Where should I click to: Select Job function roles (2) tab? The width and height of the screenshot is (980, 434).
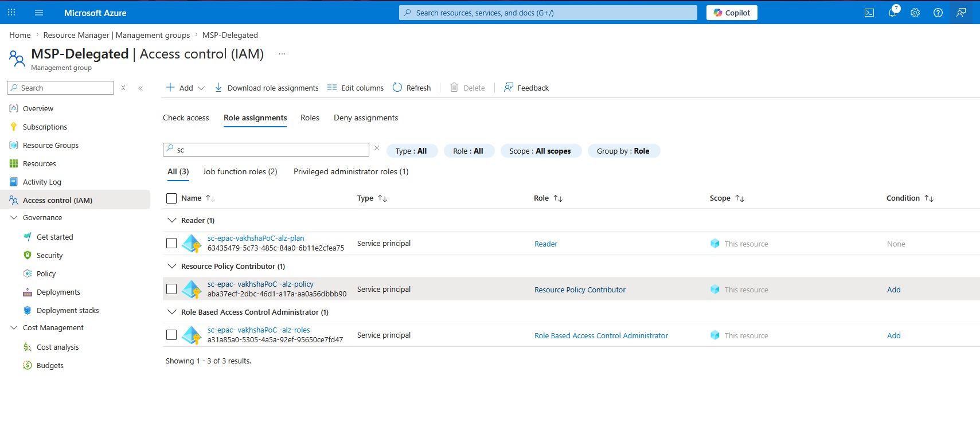pyautogui.click(x=240, y=171)
